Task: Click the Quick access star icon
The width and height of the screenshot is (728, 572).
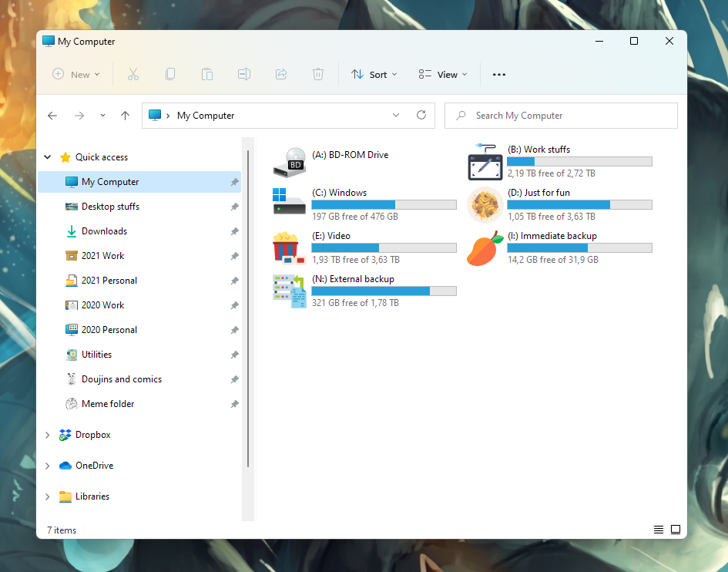Action: pyautogui.click(x=65, y=157)
